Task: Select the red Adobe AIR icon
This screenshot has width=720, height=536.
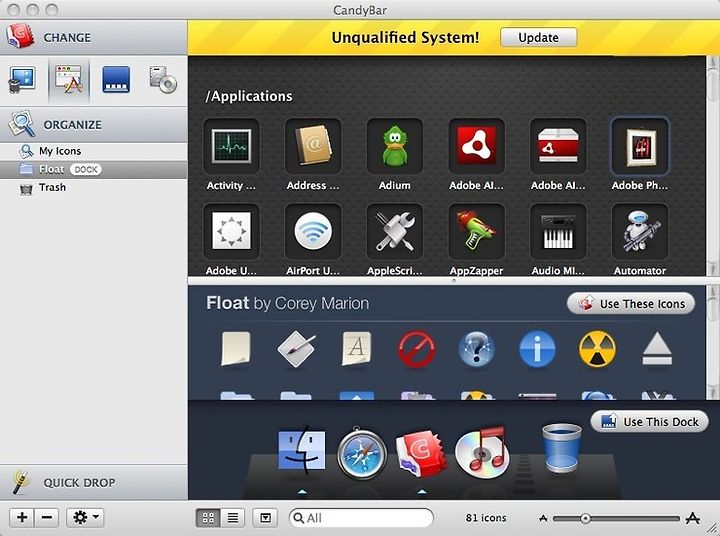Action: pyautogui.click(x=476, y=146)
